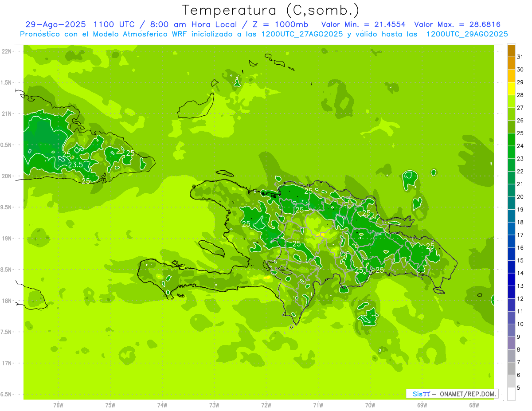The image size is (532, 411).
Task: Select the '1100 UTC' time text
Action: point(115,24)
